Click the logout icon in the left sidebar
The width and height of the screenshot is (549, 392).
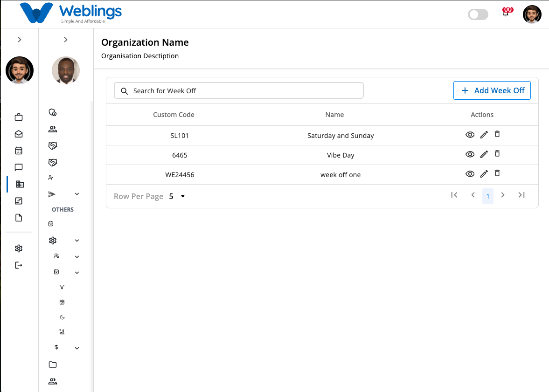[19, 265]
